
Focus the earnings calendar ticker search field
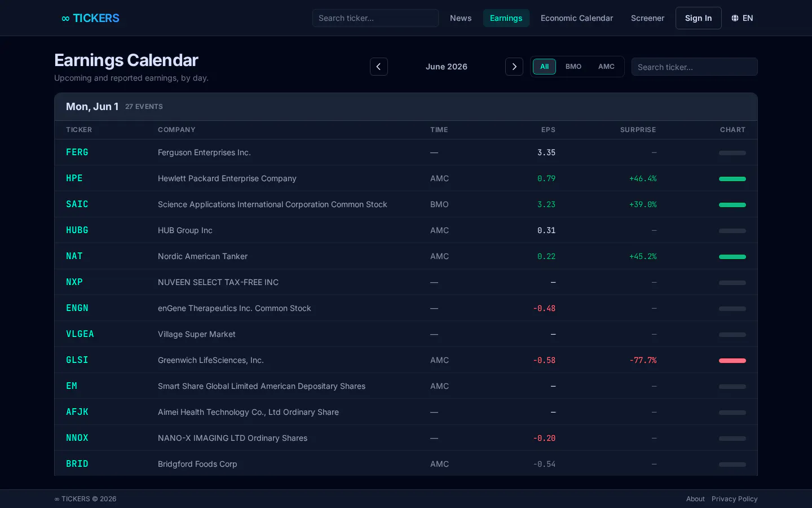pos(695,67)
